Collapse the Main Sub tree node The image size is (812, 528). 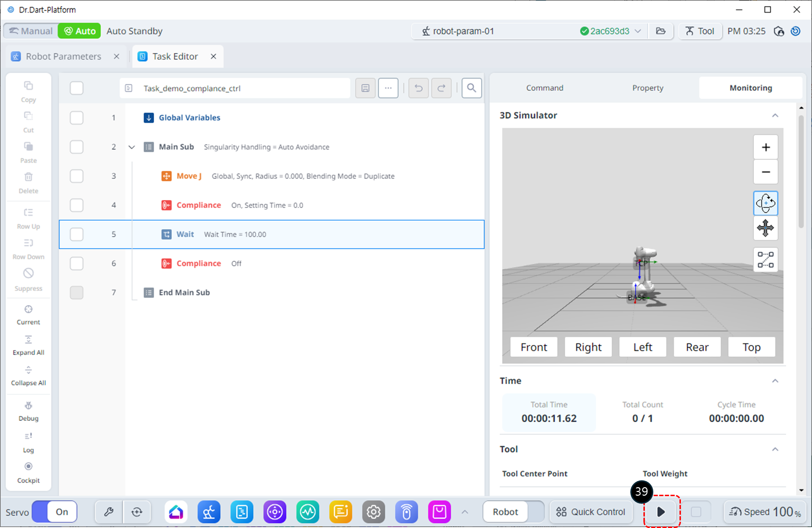point(132,147)
